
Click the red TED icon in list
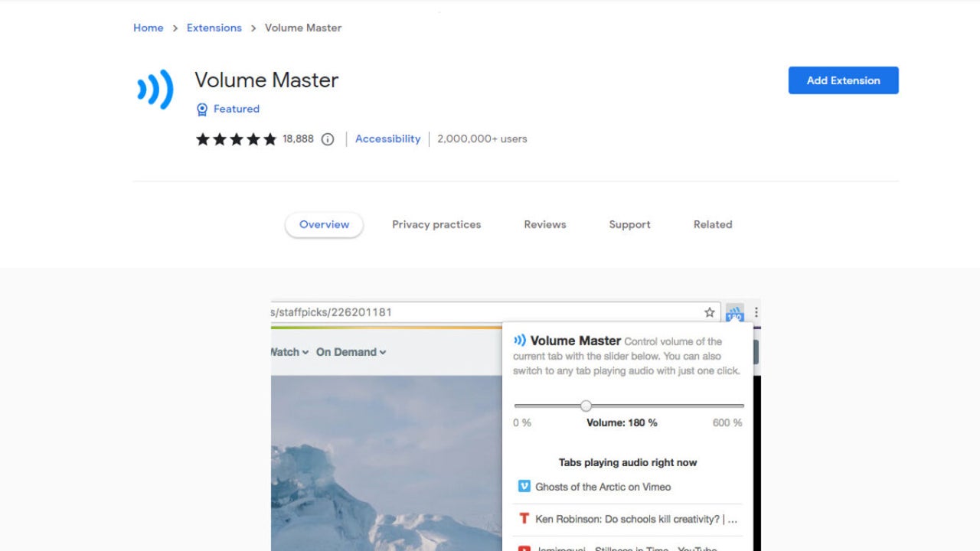[524, 519]
